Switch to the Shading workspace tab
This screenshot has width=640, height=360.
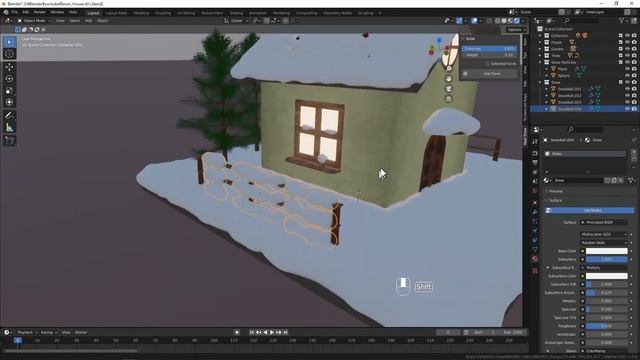[x=236, y=13]
